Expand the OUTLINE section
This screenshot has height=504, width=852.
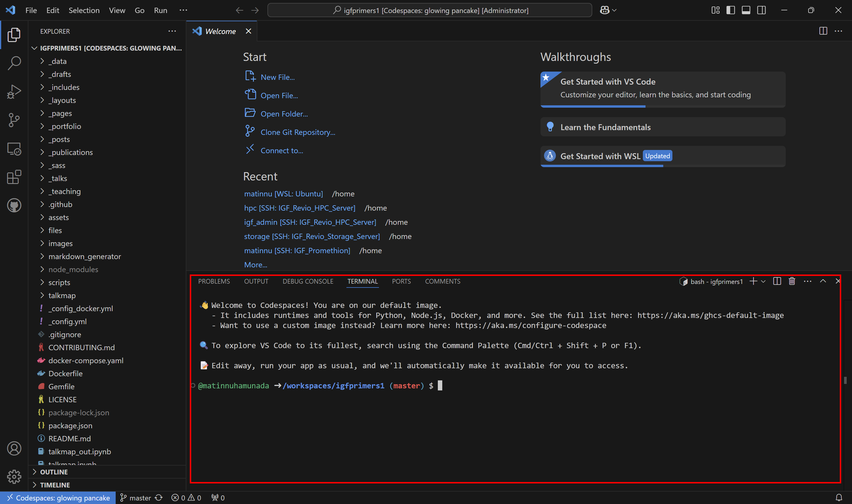(54, 472)
